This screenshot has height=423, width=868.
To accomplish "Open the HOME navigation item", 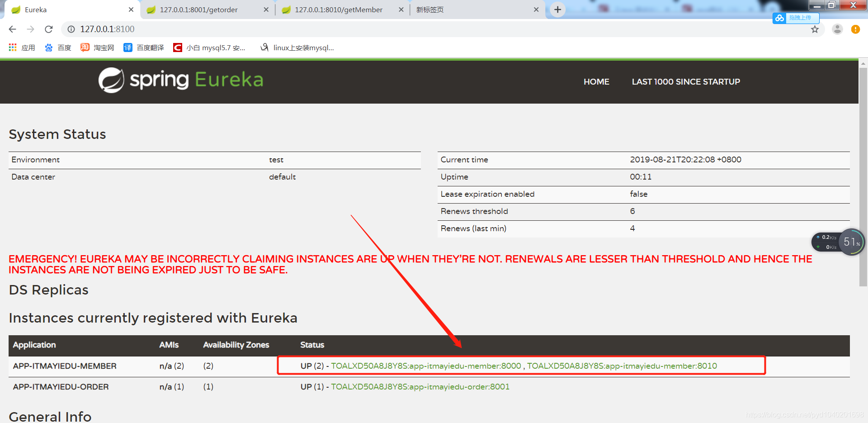I will point(596,82).
